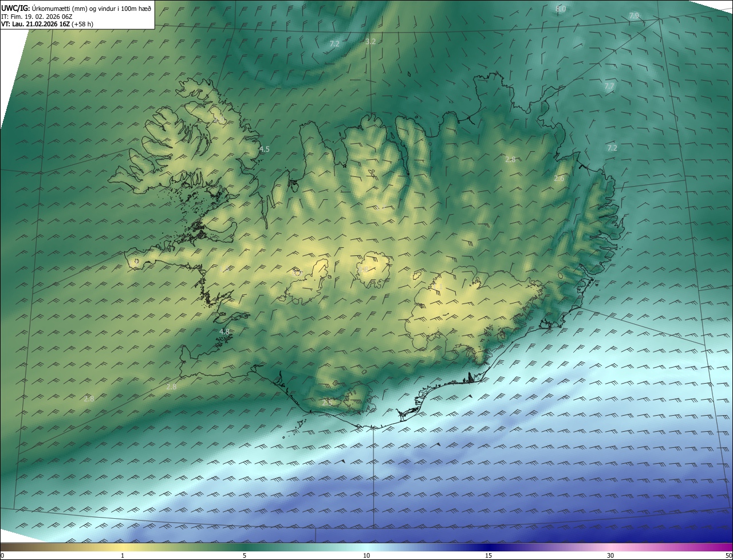
Task: Click the '7.2' label beside the 3.2 value
Action: coord(335,44)
